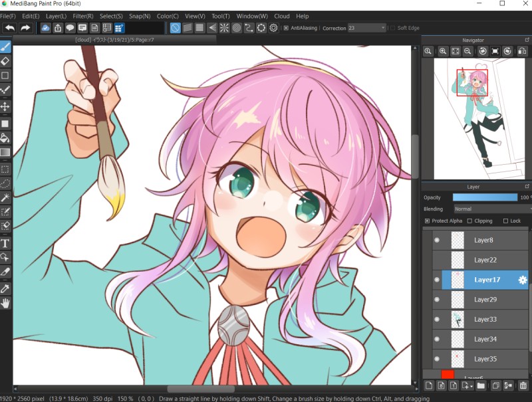Select the rectangular Select tool
The image size is (532, 402).
pyautogui.click(x=5, y=169)
